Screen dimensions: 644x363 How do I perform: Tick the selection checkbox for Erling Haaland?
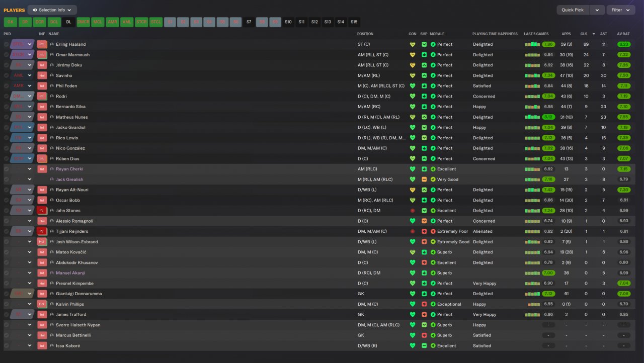pos(6,44)
